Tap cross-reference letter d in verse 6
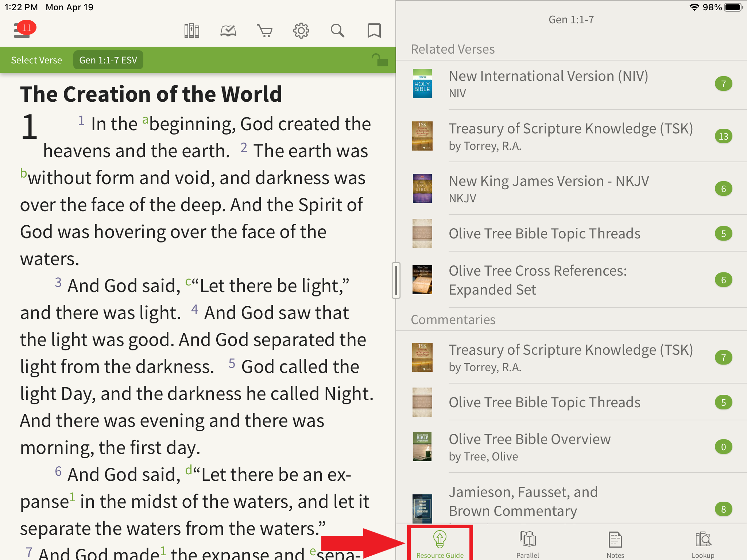Image resolution: width=747 pixels, height=560 pixels. 189,470
